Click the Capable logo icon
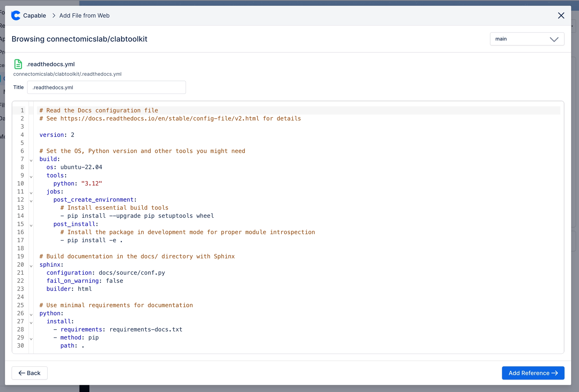579x392 pixels. 16,16
